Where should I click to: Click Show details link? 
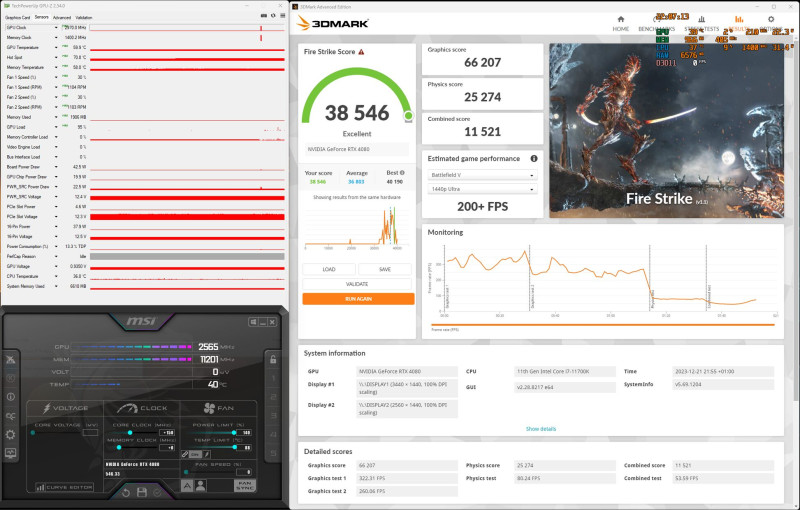(x=541, y=429)
